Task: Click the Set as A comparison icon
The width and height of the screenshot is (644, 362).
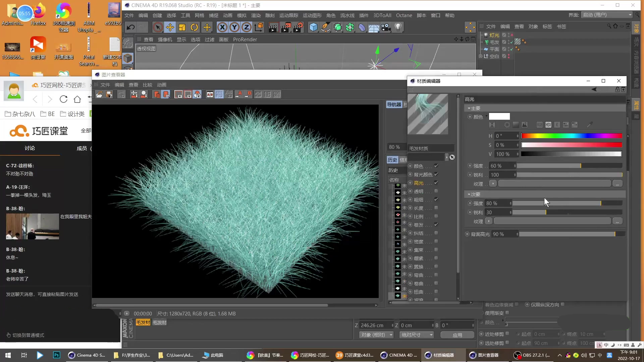Action: click(x=238, y=95)
